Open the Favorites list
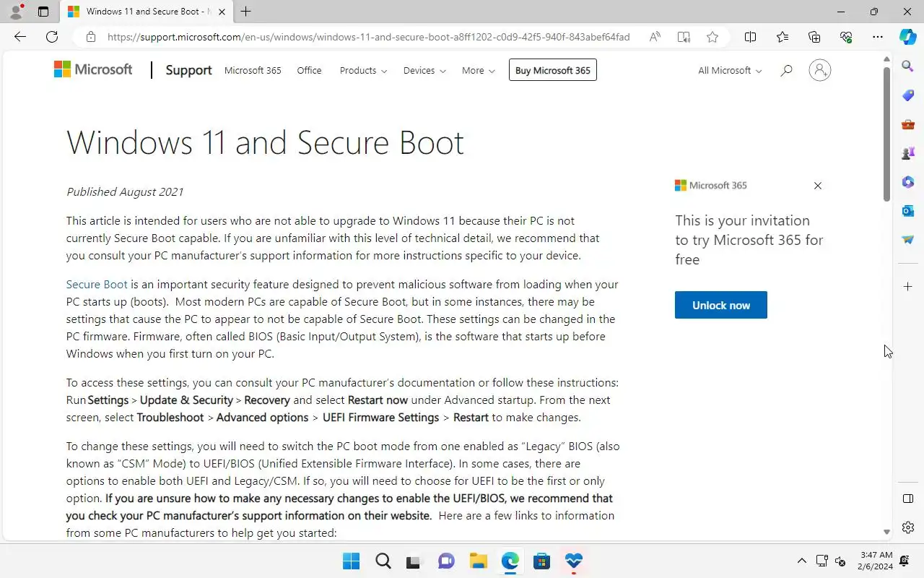Image resolution: width=924 pixels, height=578 pixels. 783,37
